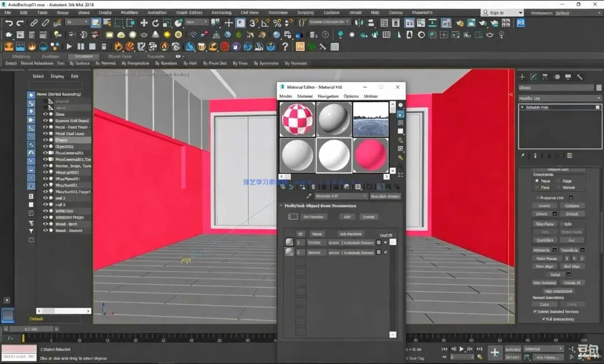The width and height of the screenshot is (604, 364).
Task: Open the Modifier List dropdown
Action: tap(559, 98)
